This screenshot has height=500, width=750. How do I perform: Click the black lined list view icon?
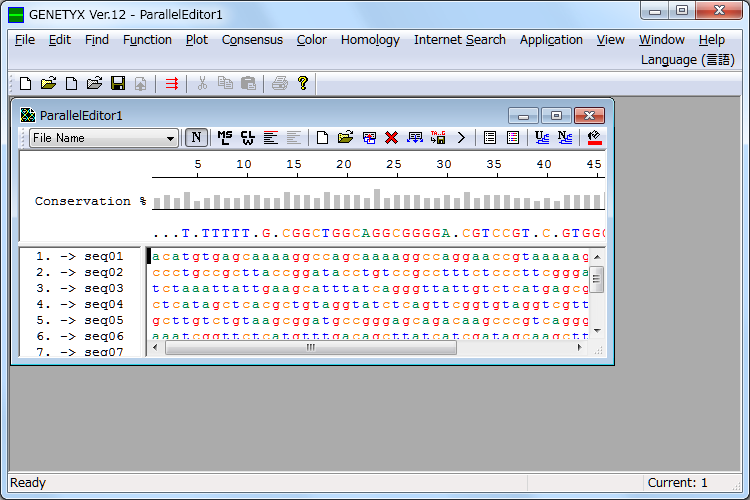[x=490, y=138]
